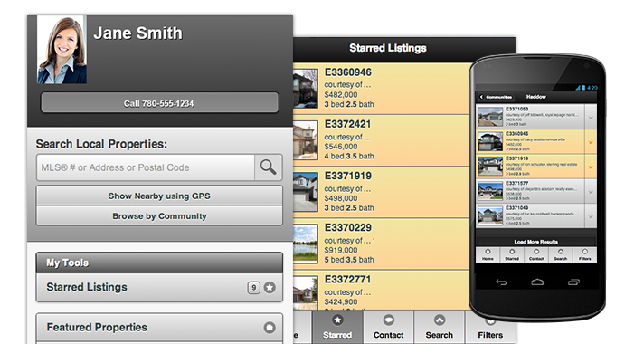Tap Android back key on phone
Viewport: 644px width, 344px height.
(x=501, y=282)
